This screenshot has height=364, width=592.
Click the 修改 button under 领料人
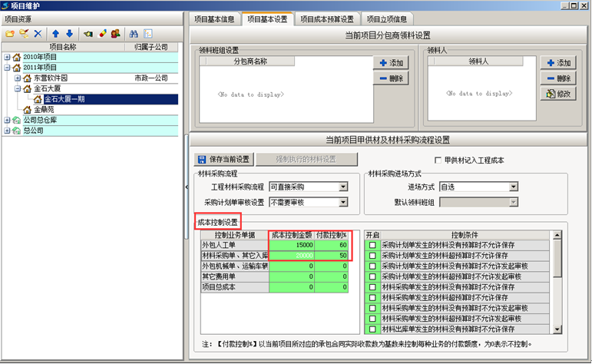pos(558,94)
